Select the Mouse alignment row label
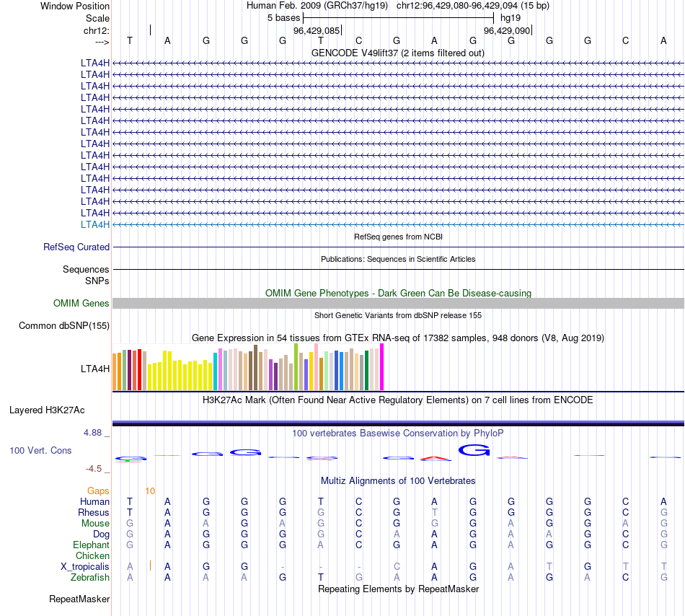The image size is (685, 616). [x=95, y=524]
